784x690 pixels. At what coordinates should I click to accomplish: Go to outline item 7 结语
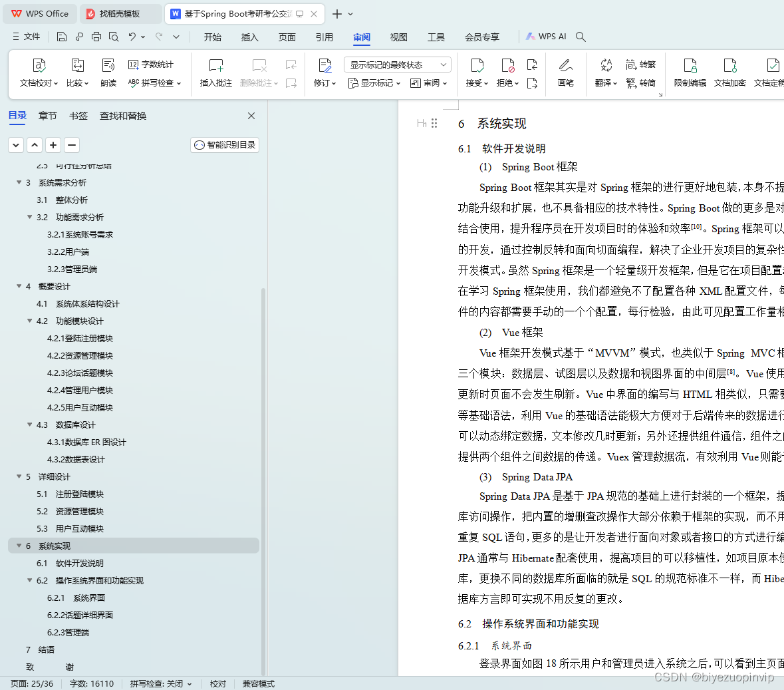pos(40,649)
